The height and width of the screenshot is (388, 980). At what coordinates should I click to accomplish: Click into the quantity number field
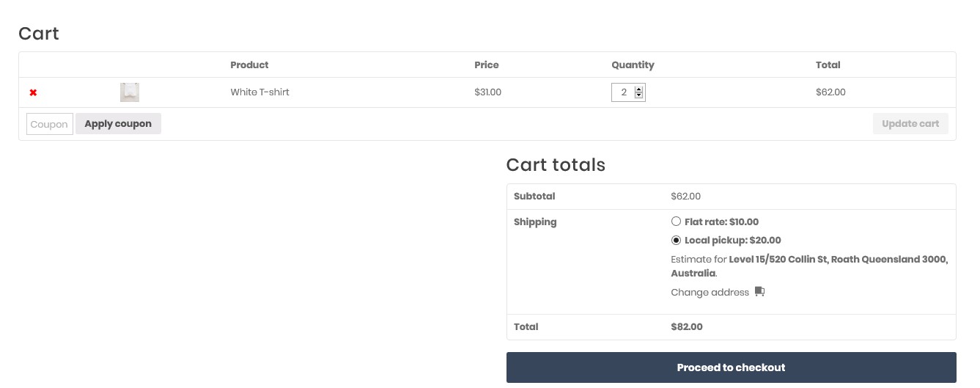pos(623,92)
